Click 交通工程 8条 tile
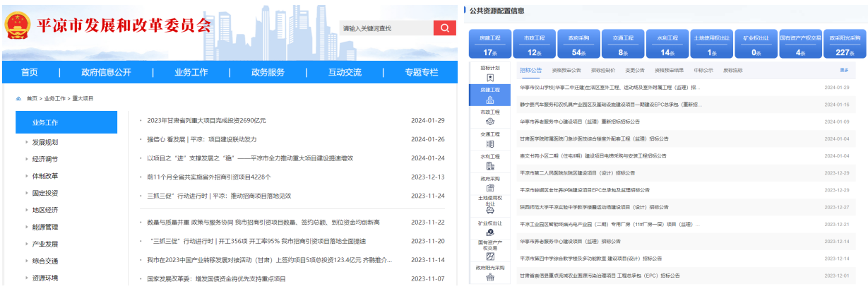 point(623,44)
